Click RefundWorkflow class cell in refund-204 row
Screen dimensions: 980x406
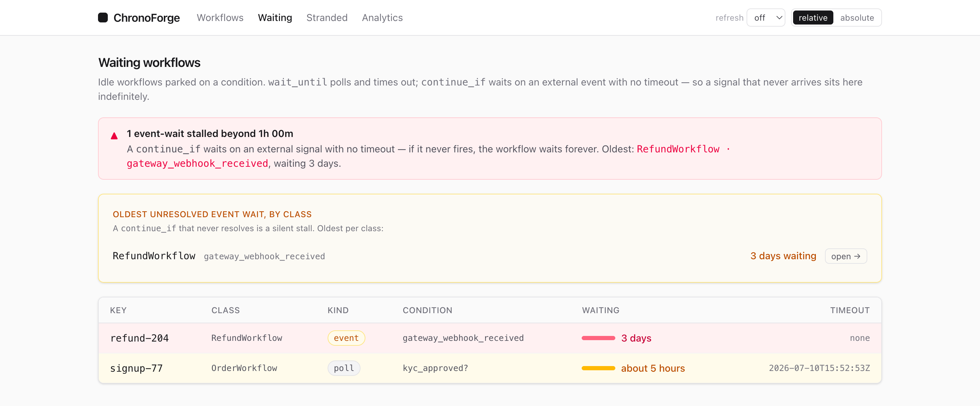tap(246, 338)
